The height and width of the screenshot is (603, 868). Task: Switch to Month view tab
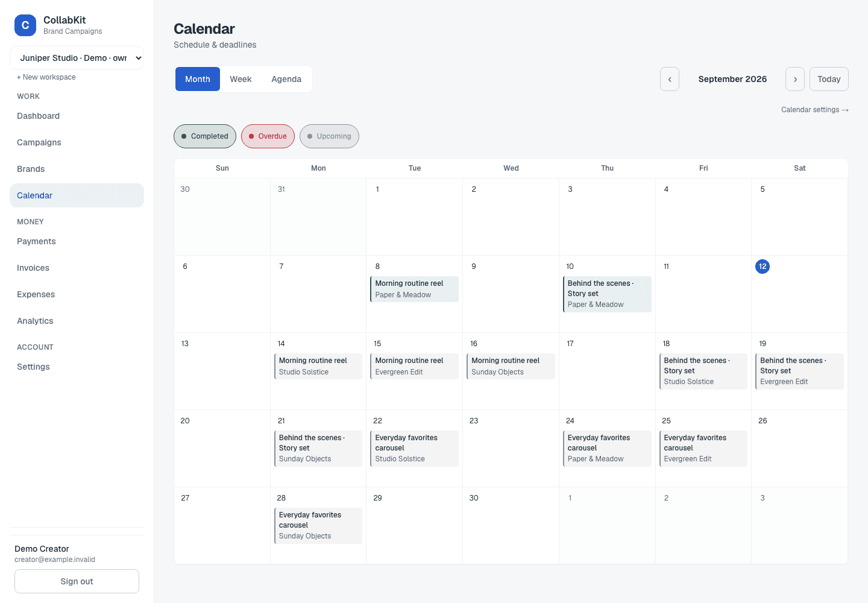198,79
